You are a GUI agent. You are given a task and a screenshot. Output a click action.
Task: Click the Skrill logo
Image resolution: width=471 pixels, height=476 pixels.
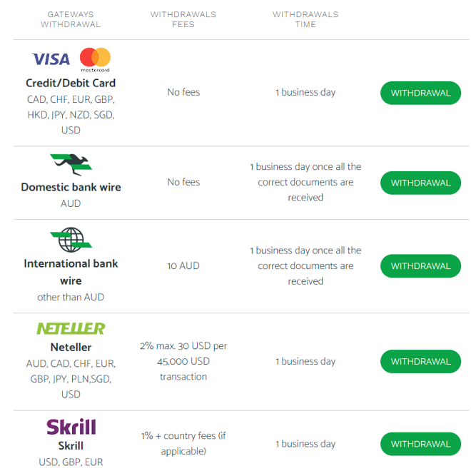[71, 427]
